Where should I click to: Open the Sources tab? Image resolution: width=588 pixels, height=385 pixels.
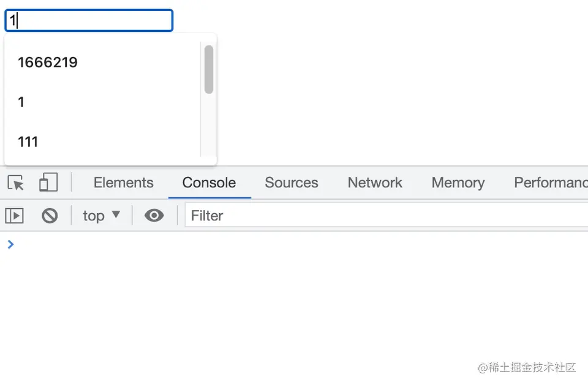(x=292, y=182)
